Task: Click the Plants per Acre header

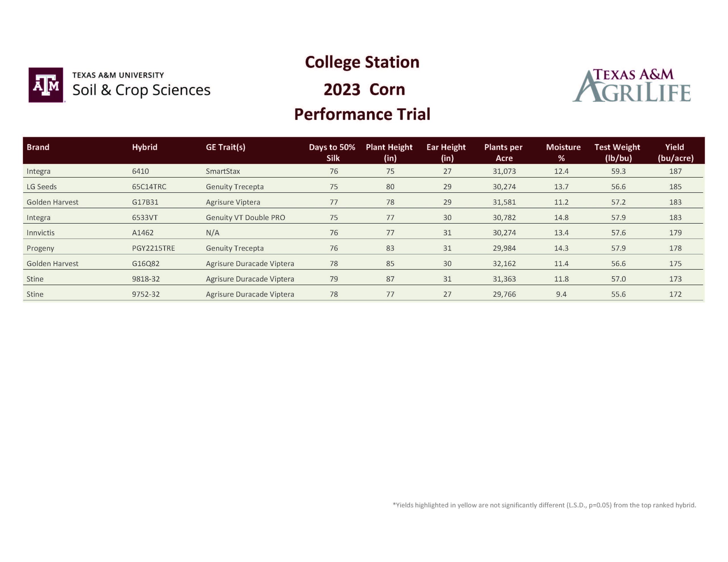Action: (503, 152)
